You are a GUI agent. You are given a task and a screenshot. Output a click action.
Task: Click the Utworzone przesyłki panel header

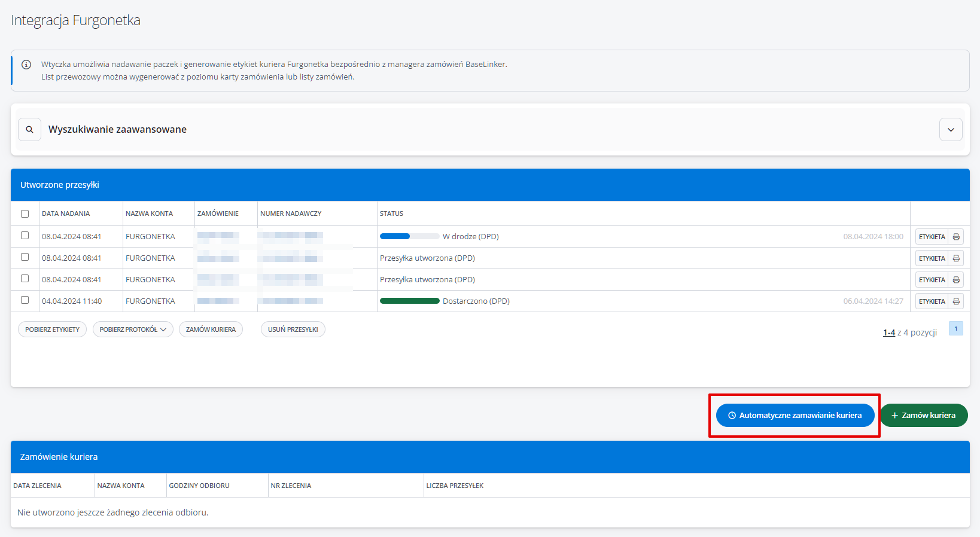click(x=490, y=185)
